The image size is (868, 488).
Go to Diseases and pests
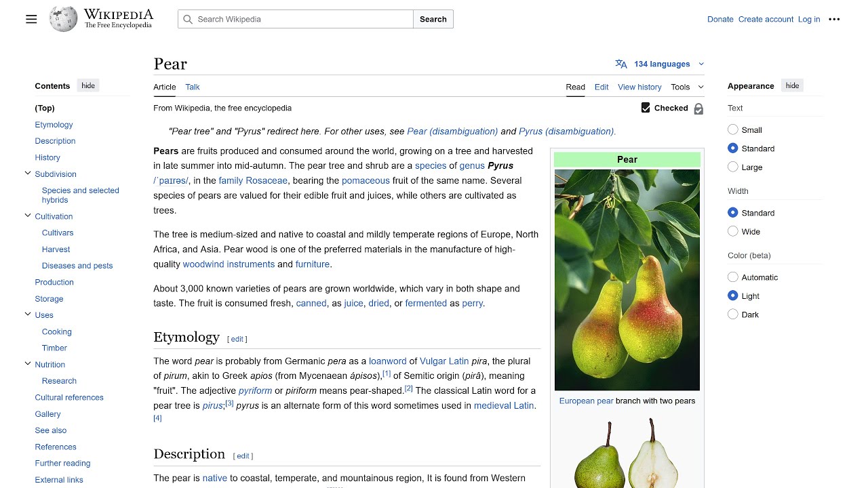[x=77, y=266]
